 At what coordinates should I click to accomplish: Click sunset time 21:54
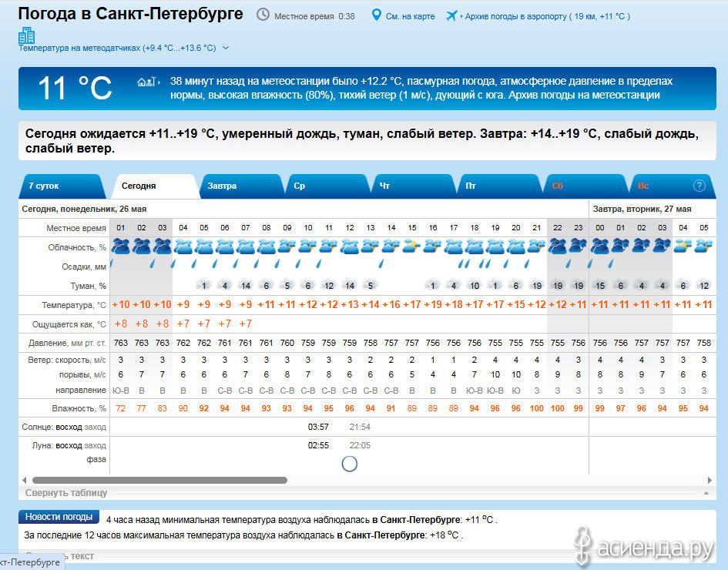tap(360, 427)
